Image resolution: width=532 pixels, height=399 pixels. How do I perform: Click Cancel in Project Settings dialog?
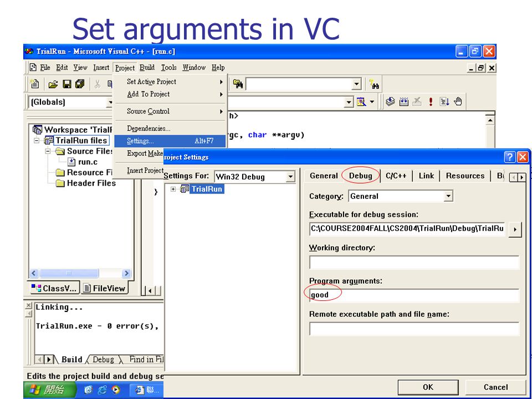point(495,387)
